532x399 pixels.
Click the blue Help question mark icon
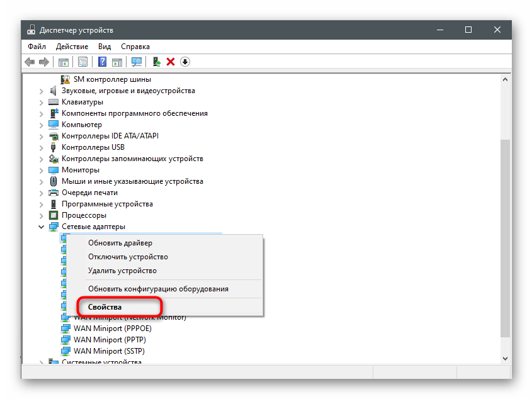pos(102,62)
